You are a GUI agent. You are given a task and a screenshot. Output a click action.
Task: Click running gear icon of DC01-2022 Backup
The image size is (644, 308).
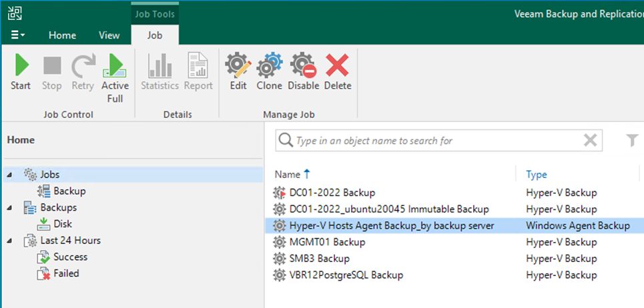tap(279, 193)
